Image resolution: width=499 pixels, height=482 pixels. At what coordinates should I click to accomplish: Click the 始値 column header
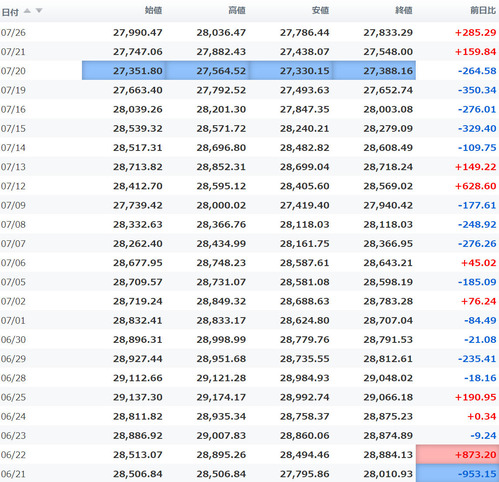tap(153, 10)
